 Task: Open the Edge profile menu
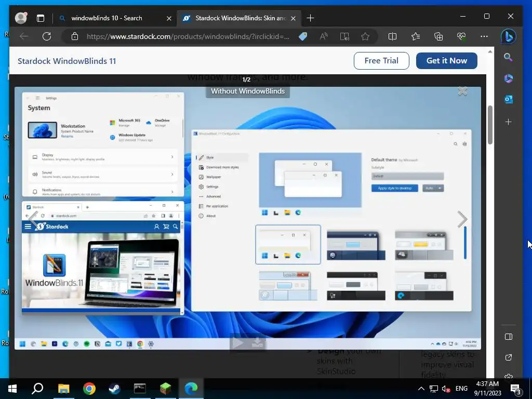click(x=21, y=18)
